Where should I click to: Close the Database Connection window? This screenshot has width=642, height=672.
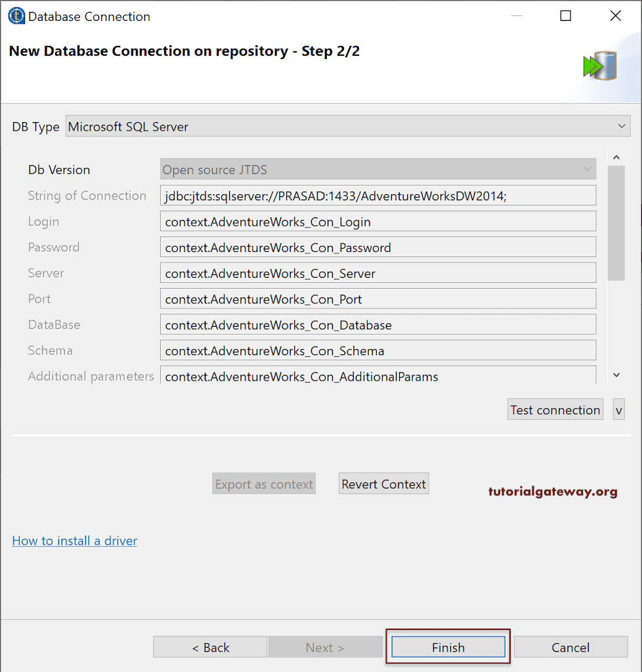[616, 16]
